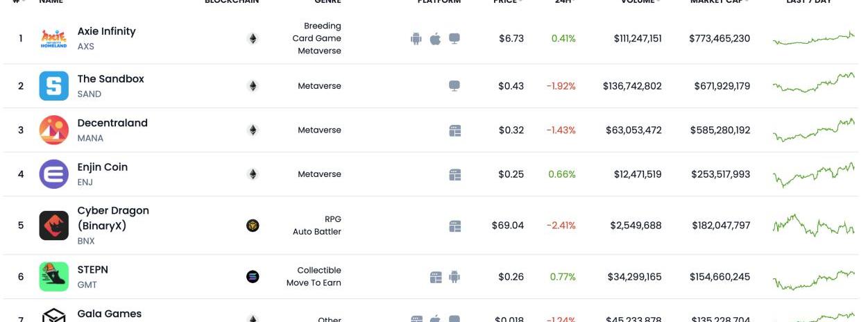
Task: Open the Axie Infinity name link
Action: click(106, 31)
